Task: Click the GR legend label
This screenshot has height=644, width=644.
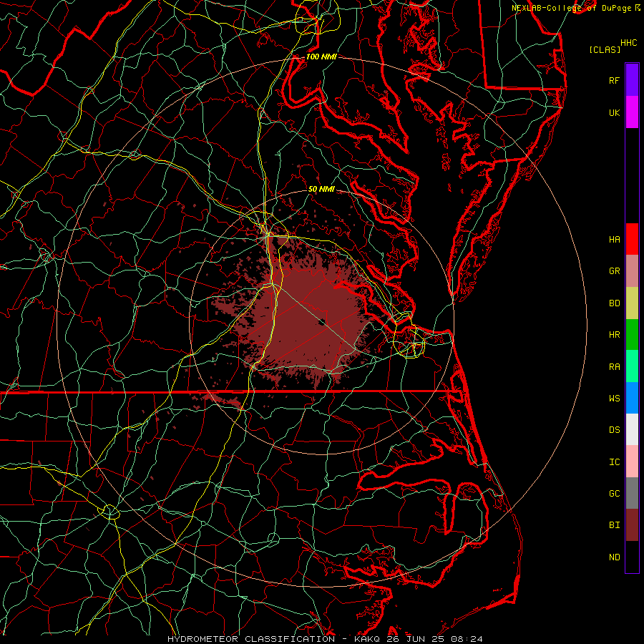Action: 614,270
